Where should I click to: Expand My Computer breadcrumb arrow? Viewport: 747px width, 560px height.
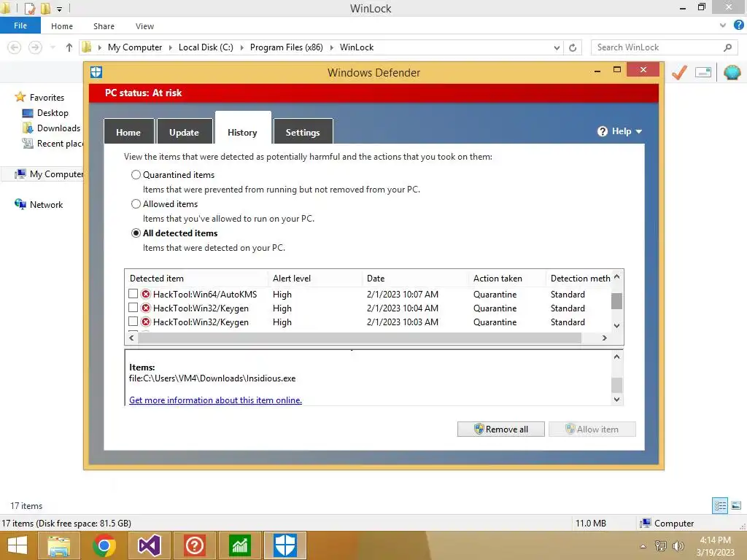point(170,47)
